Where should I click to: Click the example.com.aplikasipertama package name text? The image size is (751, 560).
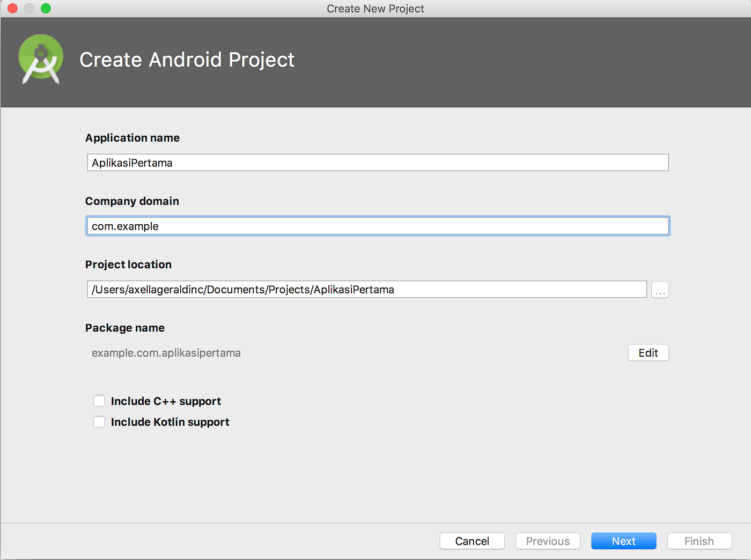coord(166,352)
